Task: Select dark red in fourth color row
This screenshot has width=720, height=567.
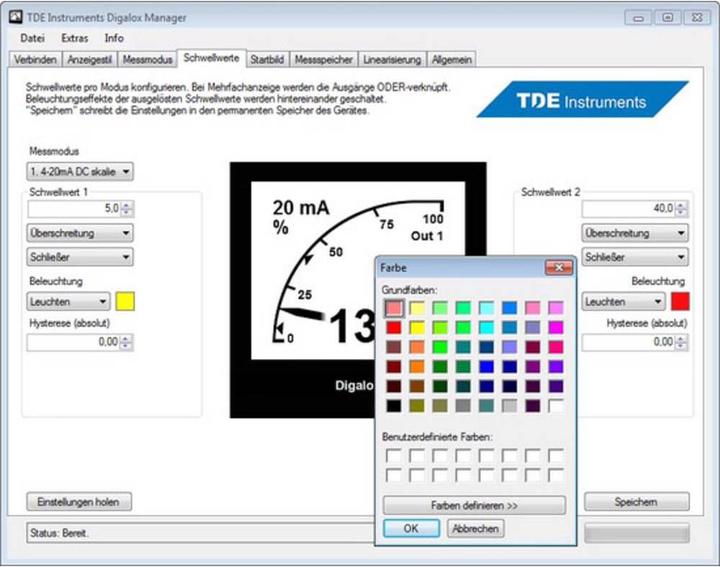Action: coord(394,366)
